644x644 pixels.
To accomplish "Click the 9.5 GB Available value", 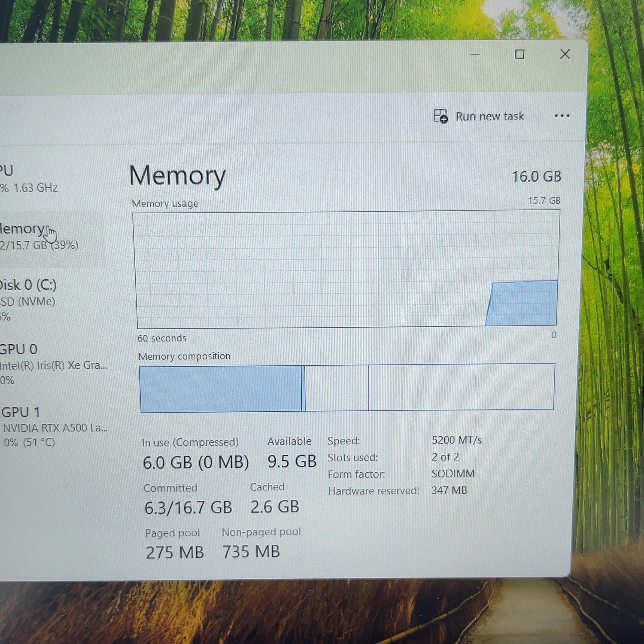I will [292, 462].
